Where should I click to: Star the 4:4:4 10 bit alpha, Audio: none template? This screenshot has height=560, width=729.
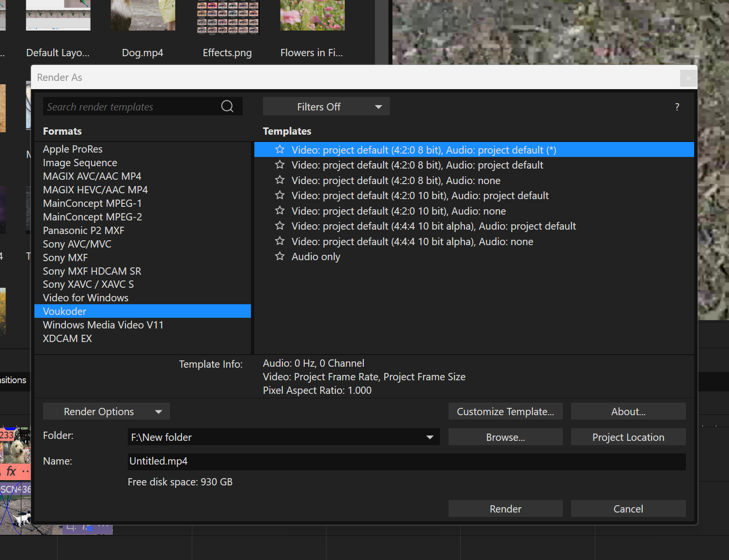(x=279, y=241)
